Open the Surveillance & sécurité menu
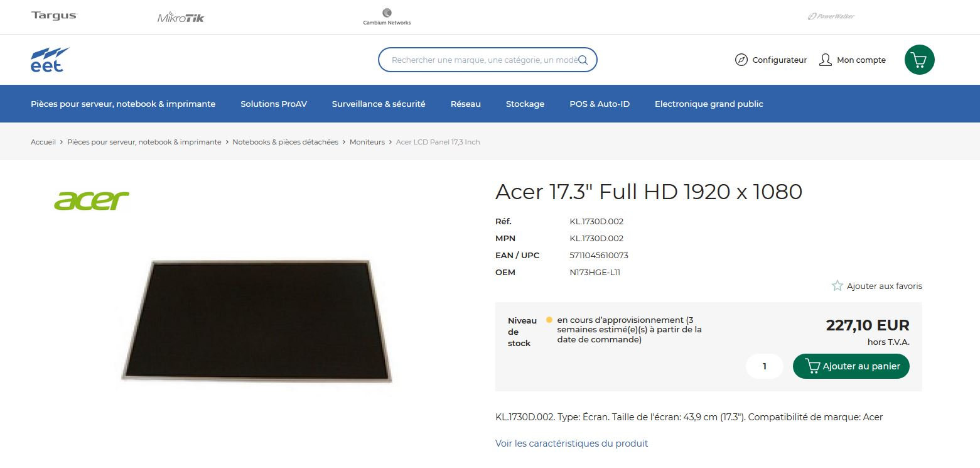Viewport: 980px width, 468px height. (379, 104)
